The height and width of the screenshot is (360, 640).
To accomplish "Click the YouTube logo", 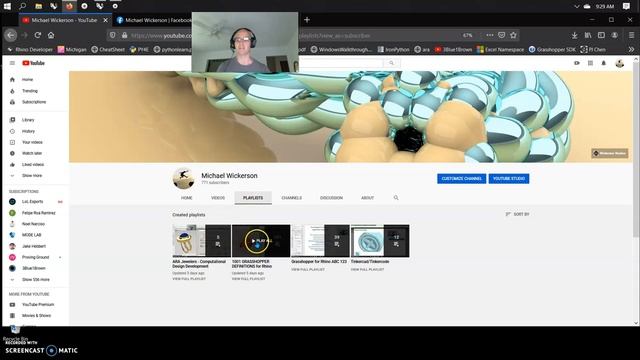I will (33, 63).
